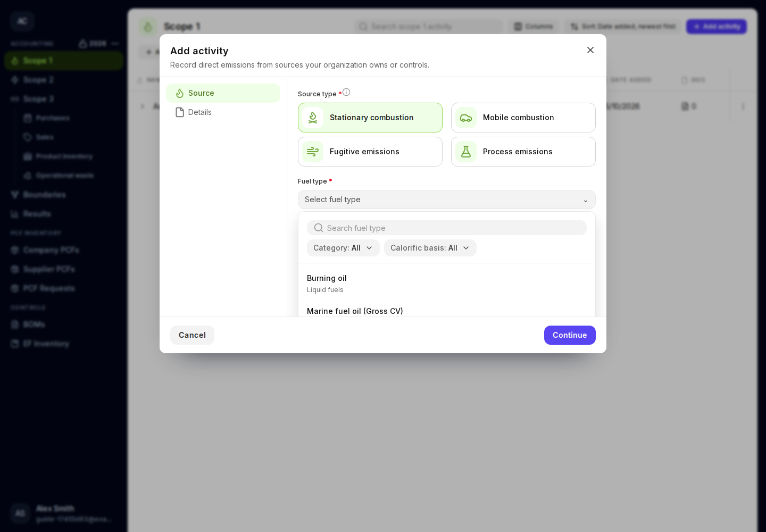Click the wind icon on Fugitive emissions
The image size is (766, 532).
[313, 152]
